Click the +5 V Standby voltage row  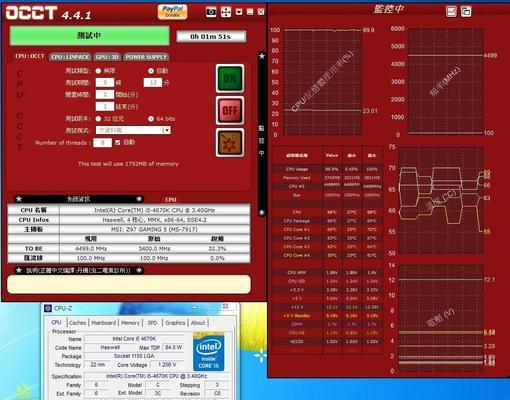[x=327, y=315]
